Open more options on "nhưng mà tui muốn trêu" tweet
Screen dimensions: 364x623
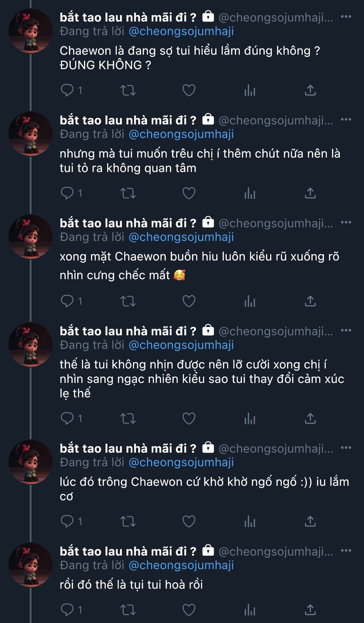click(x=346, y=119)
